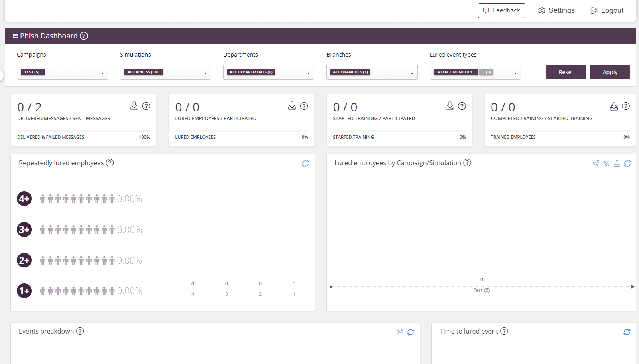Download the started training report
This screenshot has height=364, width=639.
coord(450,106)
